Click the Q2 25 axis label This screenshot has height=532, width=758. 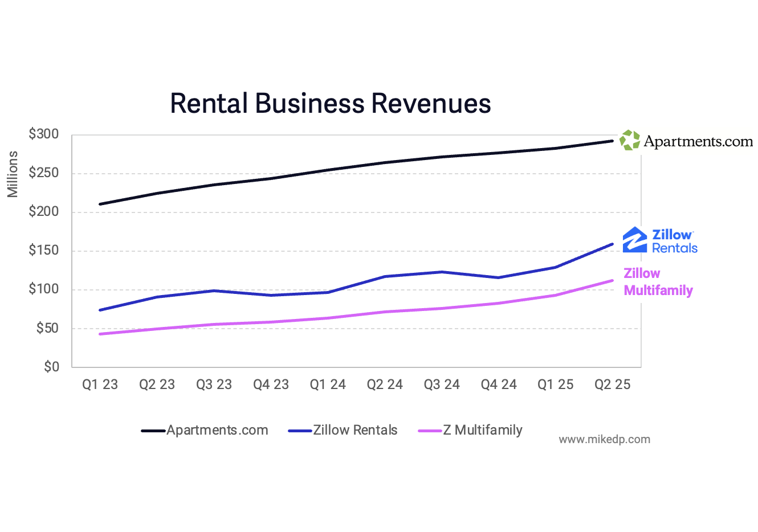(612, 384)
